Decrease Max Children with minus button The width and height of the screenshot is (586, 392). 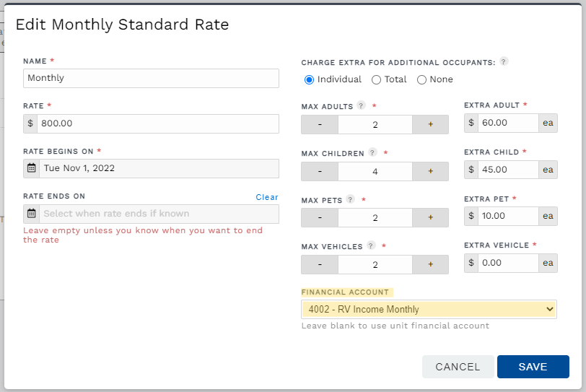320,172
